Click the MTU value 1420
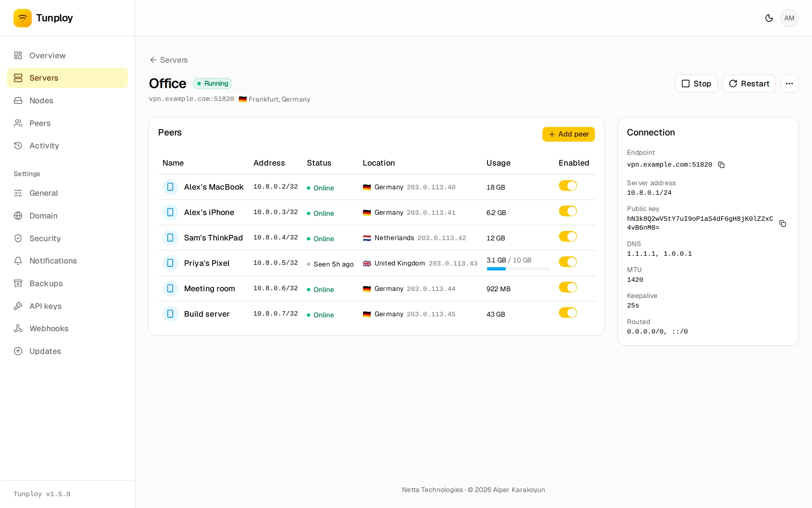This screenshot has height=508, width=812. [x=635, y=280]
